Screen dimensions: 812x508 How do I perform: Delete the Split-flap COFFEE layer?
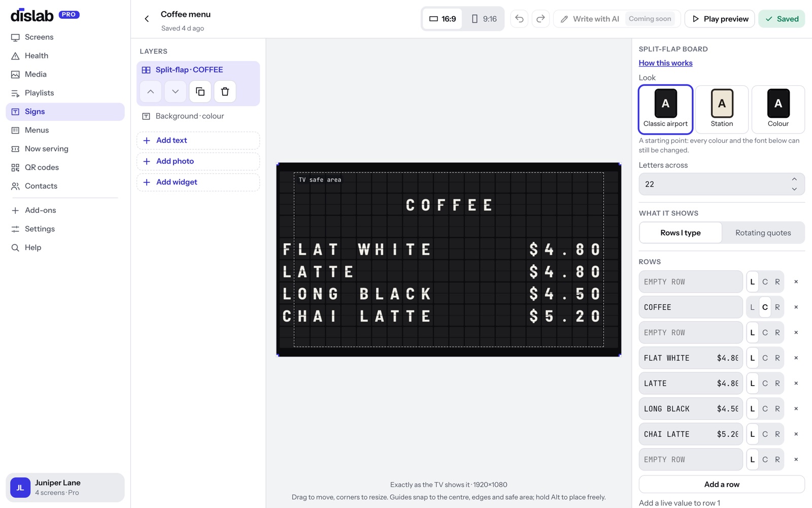pos(225,91)
